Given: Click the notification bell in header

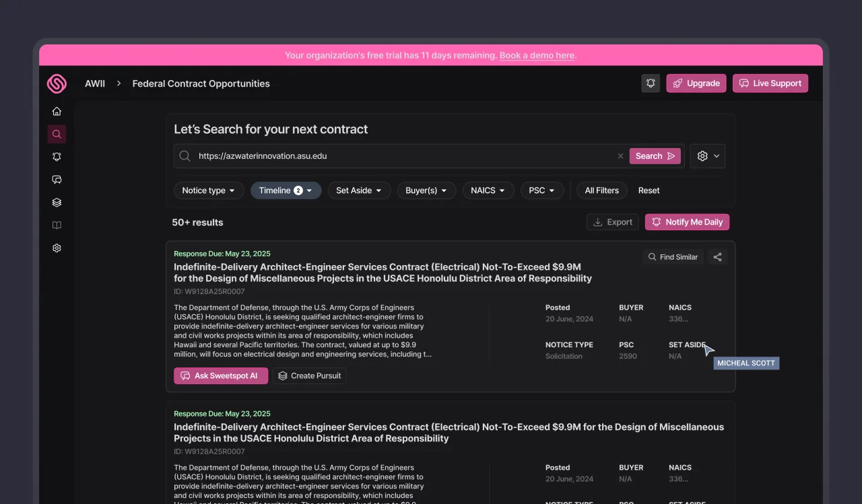Looking at the screenshot, I should (x=651, y=83).
